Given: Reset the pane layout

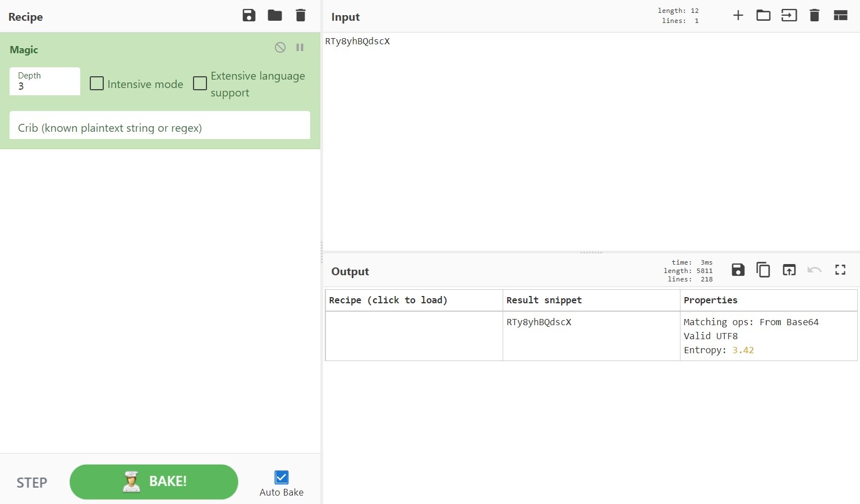Looking at the screenshot, I should [x=840, y=16].
